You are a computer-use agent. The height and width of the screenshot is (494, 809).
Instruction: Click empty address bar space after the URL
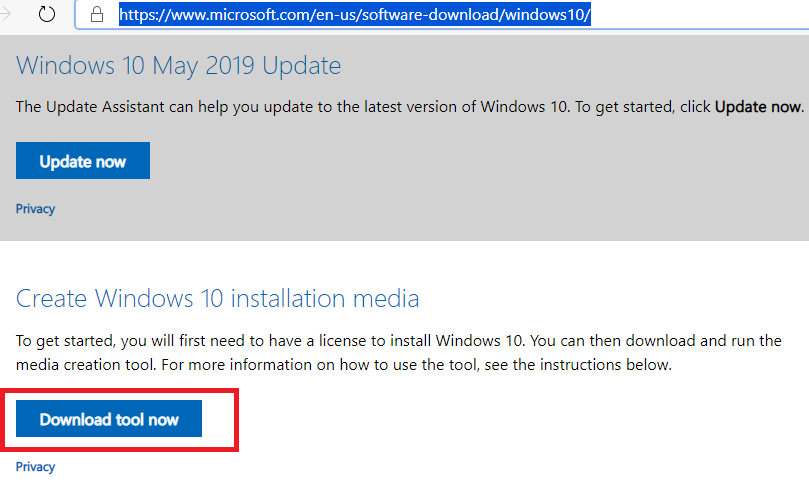point(700,15)
